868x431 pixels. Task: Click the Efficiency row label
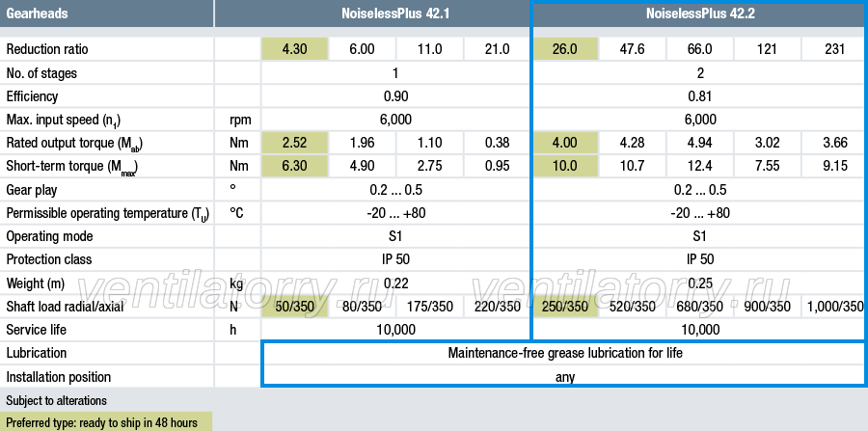point(32,96)
